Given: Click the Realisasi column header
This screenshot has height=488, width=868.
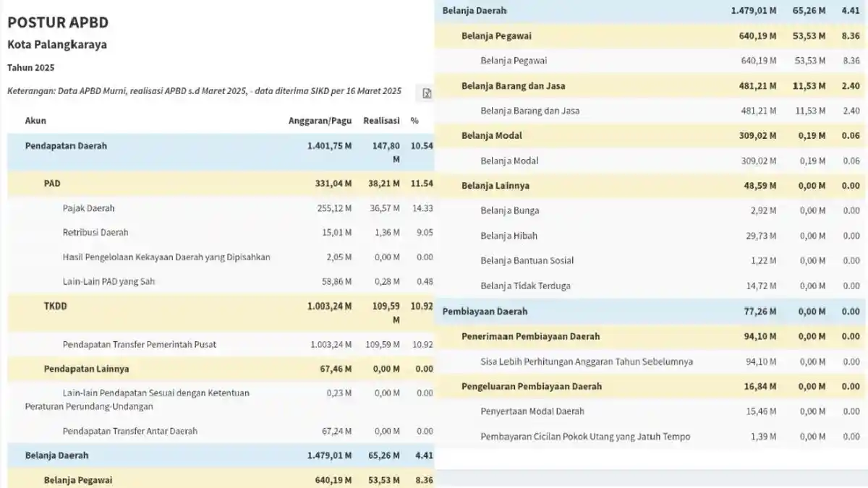Looking at the screenshot, I should coord(381,121).
